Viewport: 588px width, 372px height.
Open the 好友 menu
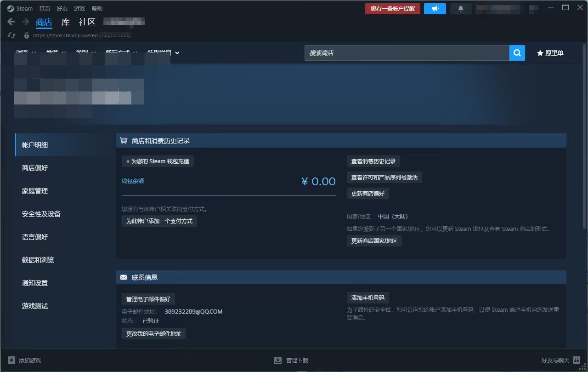point(62,9)
